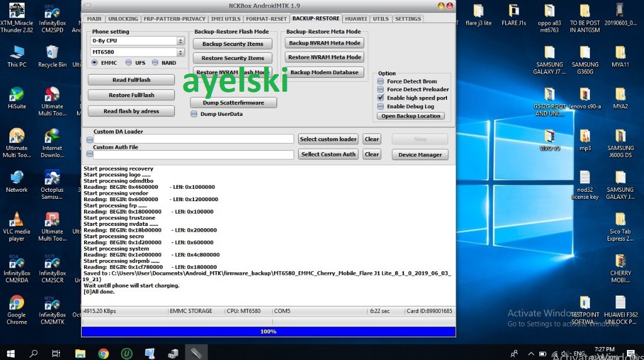
Task: Enable Dump UserData checkbox
Action: 194,114
